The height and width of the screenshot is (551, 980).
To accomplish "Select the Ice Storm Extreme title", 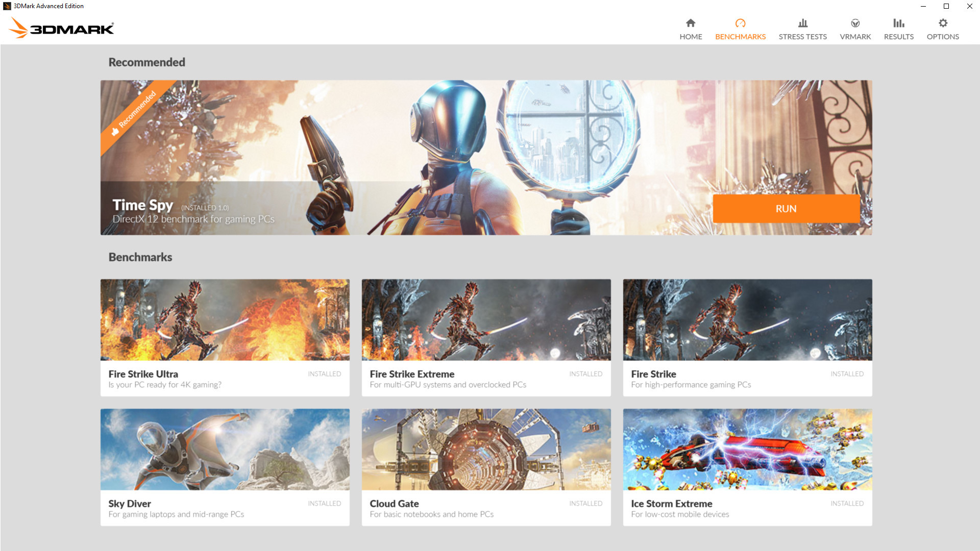I will tap(672, 504).
